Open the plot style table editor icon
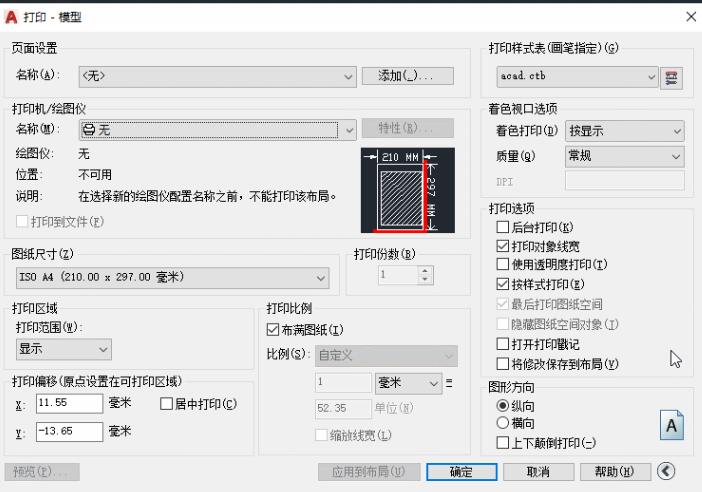Viewport: 702px width, 492px height. (671, 78)
